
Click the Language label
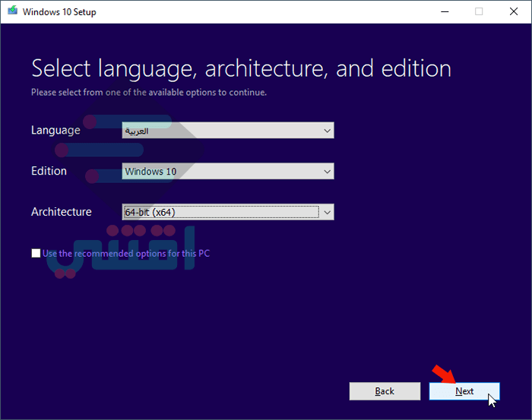point(55,130)
